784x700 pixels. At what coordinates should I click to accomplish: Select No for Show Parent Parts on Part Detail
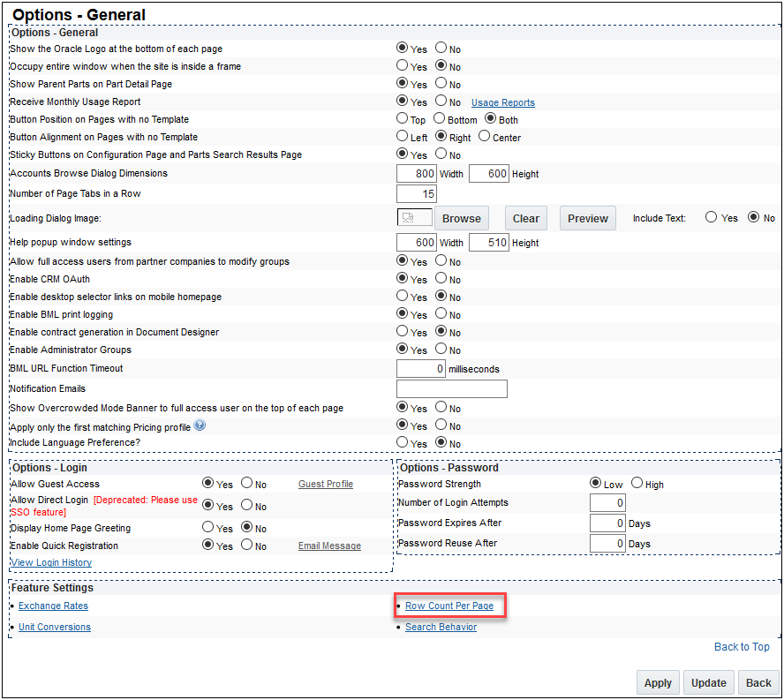pos(441,82)
